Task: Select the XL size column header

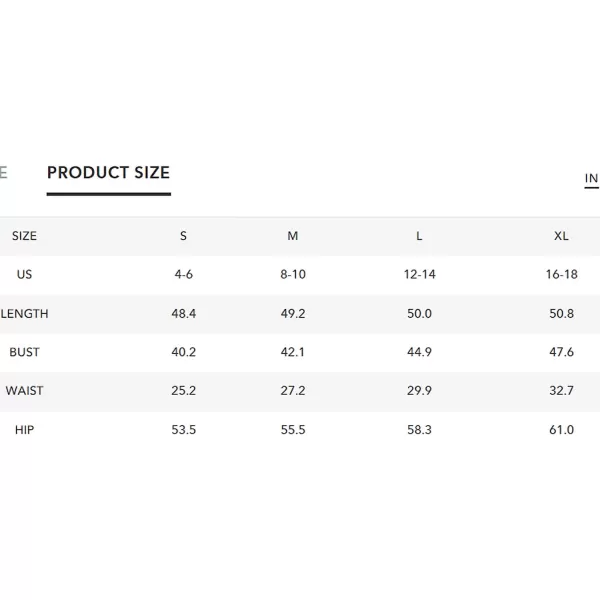Action: 561,236
